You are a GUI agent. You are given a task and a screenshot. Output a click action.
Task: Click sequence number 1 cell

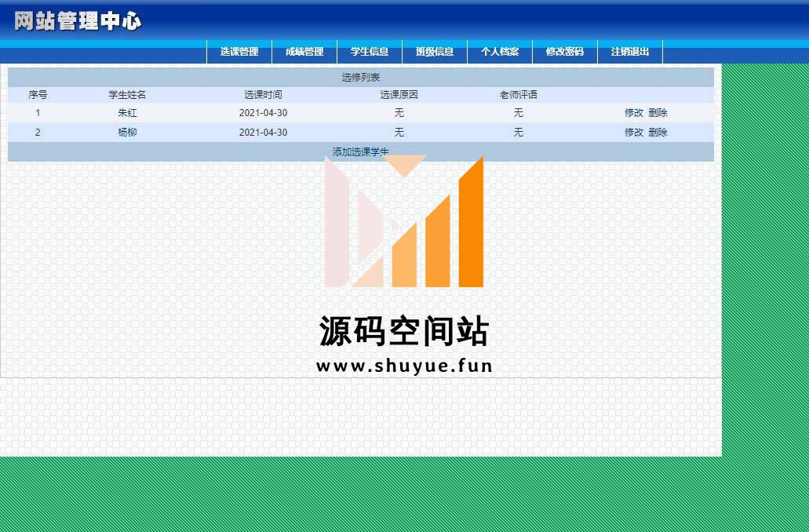click(38, 112)
